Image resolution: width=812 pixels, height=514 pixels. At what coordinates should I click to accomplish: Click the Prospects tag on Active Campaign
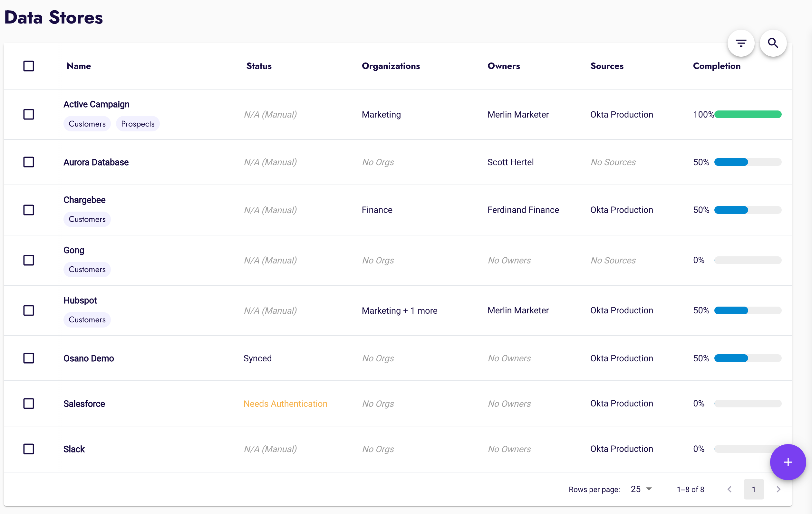138,124
